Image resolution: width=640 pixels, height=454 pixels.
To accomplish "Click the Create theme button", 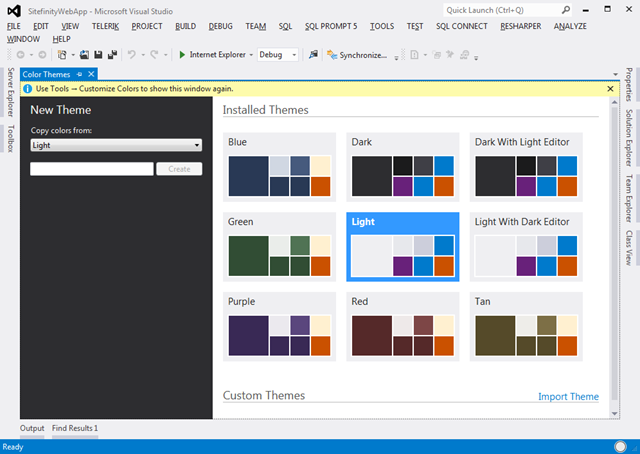I will 179,169.
